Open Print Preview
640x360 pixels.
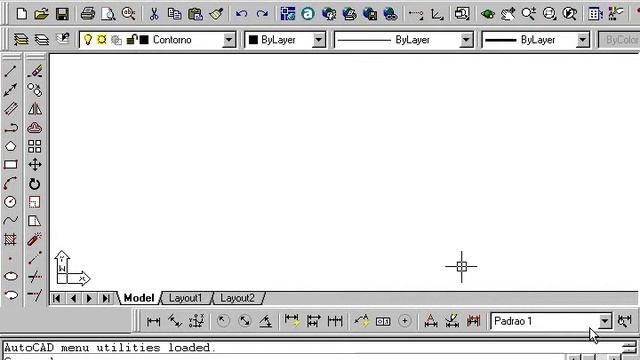point(108,14)
